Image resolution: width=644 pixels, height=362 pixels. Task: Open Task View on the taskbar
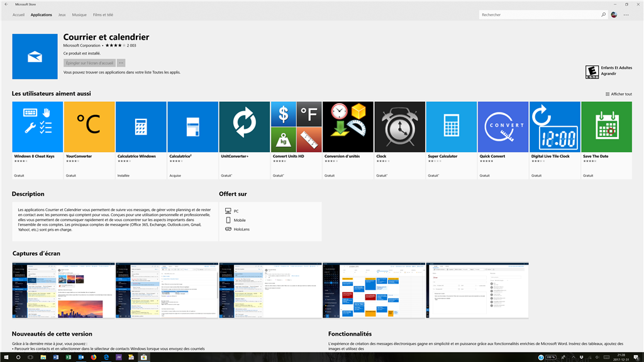click(x=30, y=357)
